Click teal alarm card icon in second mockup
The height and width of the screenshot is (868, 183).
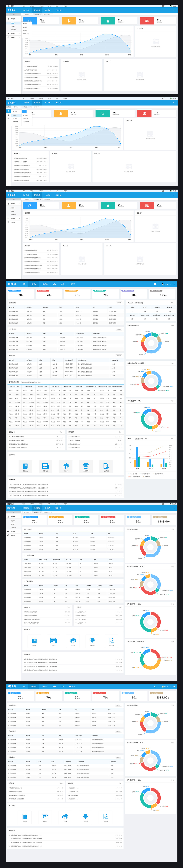pyautogui.click(x=103, y=113)
